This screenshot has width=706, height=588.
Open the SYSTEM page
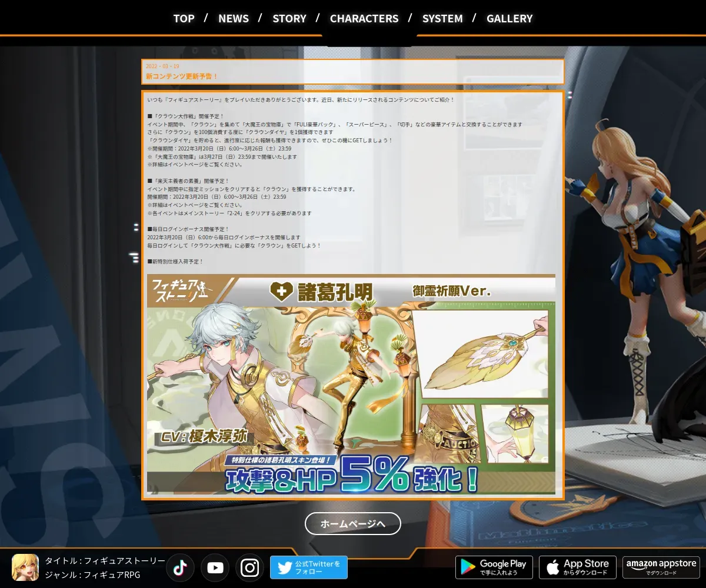(x=442, y=18)
